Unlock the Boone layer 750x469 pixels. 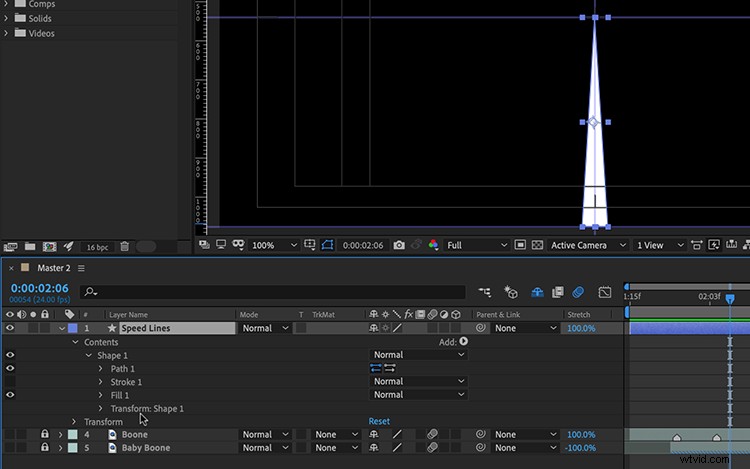pyautogui.click(x=44, y=434)
